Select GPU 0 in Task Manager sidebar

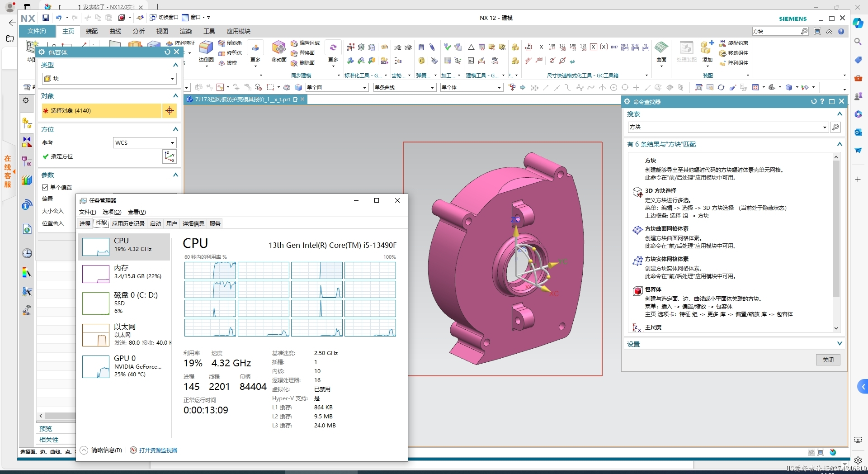124,366
